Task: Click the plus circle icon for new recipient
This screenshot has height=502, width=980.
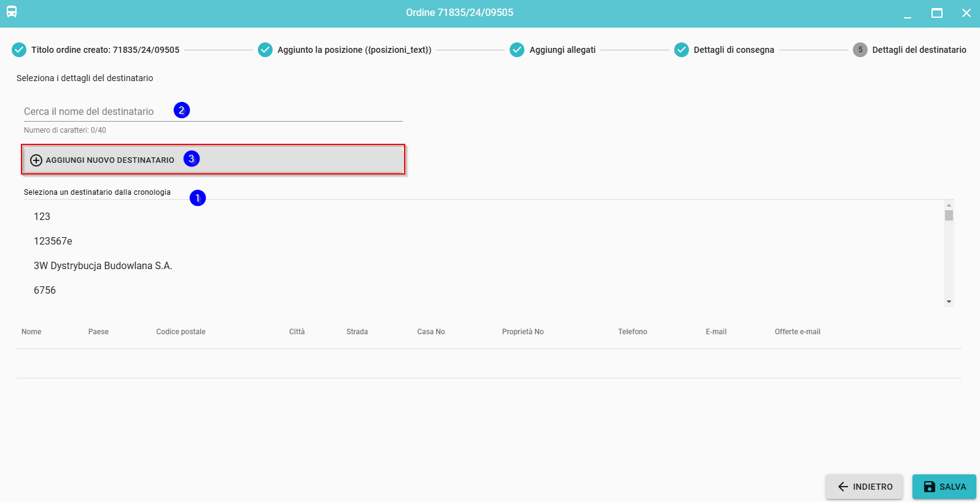Action: (36, 160)
